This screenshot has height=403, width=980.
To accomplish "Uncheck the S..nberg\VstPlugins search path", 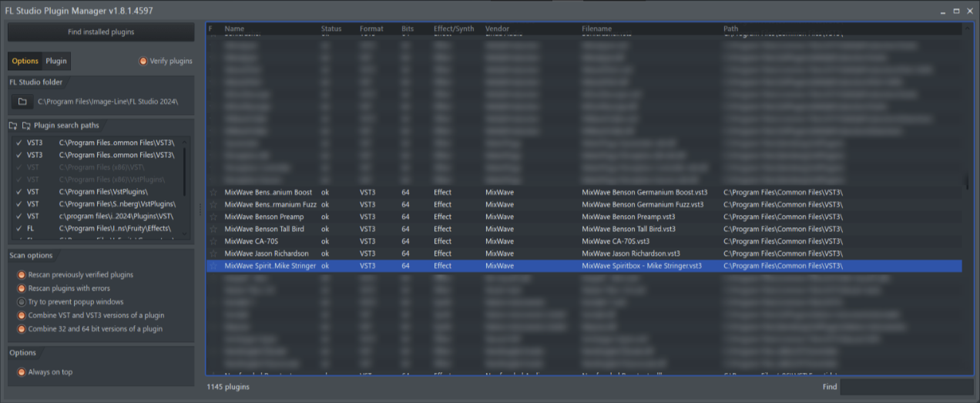I will [18, 204].
